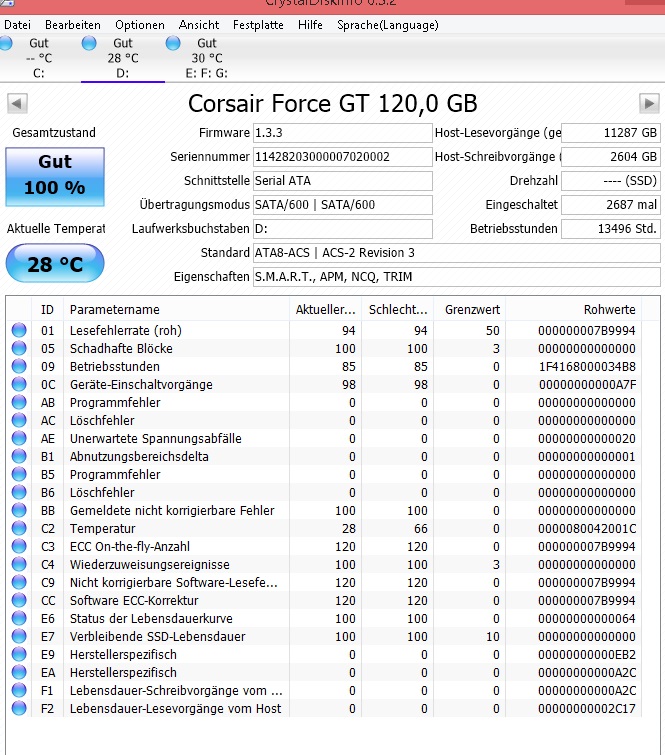Go to next disk with right arrow

click(649, 103)
